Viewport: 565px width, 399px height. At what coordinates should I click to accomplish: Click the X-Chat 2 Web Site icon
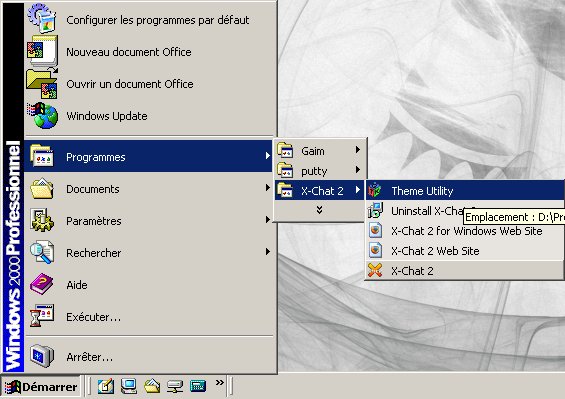(375, 250)
